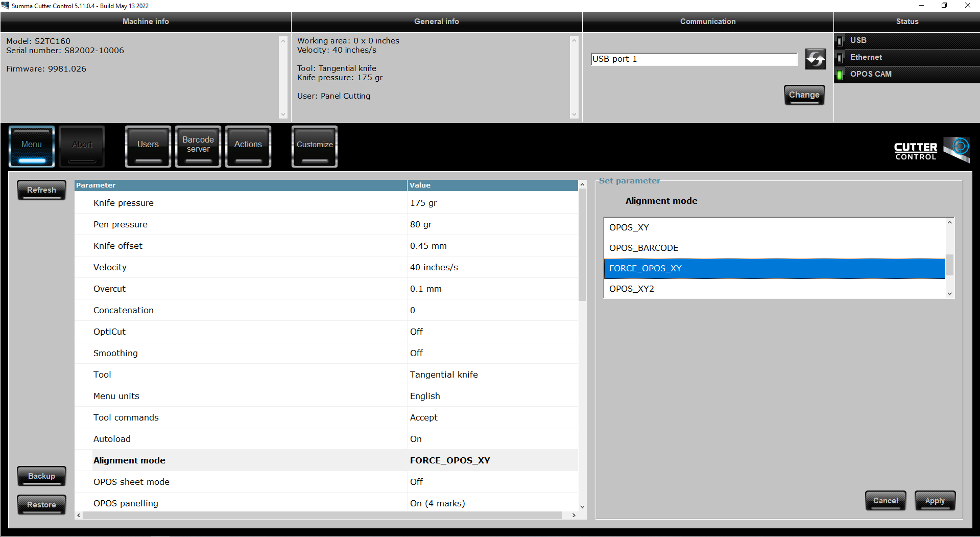Image resolution: width=980 pixels, height=537 pixels.
Task: Select the Knife pressure parameter row
Action: pyautogui.click(x=326, y=203)
